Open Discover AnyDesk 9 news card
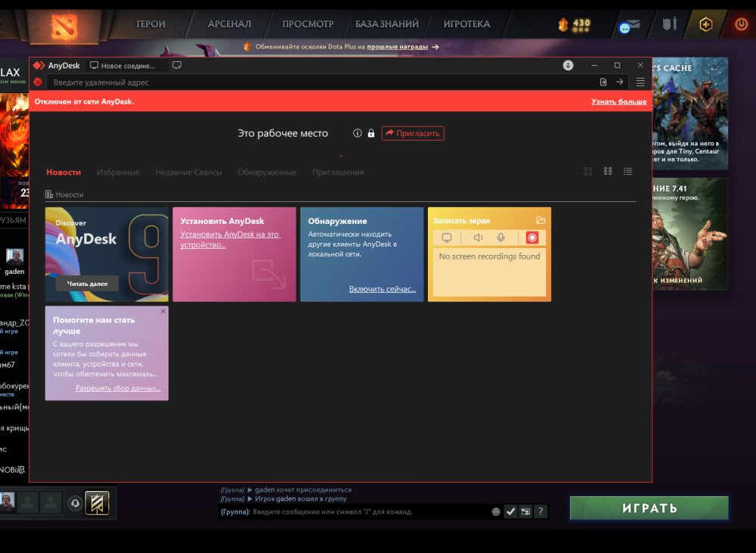This screenshot has height=553, width=756. point(107,254)
